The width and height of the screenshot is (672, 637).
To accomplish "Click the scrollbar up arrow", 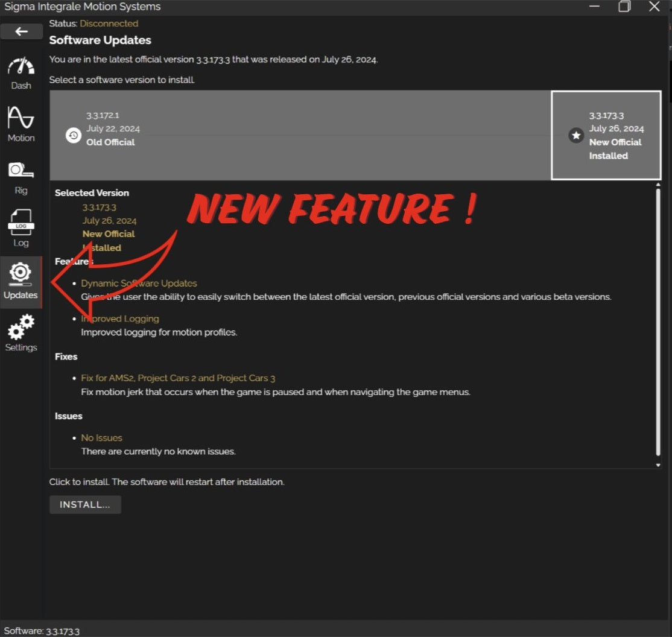I will pyautogui.click(x=658, y=189).
